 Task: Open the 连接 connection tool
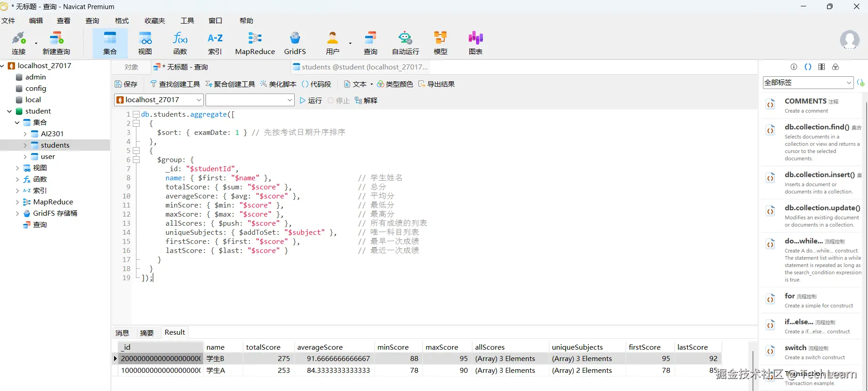[19, 43]
